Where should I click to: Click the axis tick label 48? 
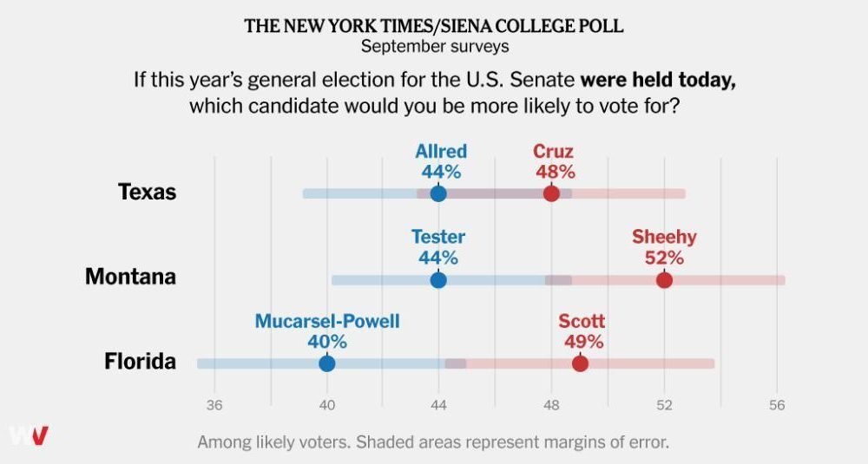[551, 405]
